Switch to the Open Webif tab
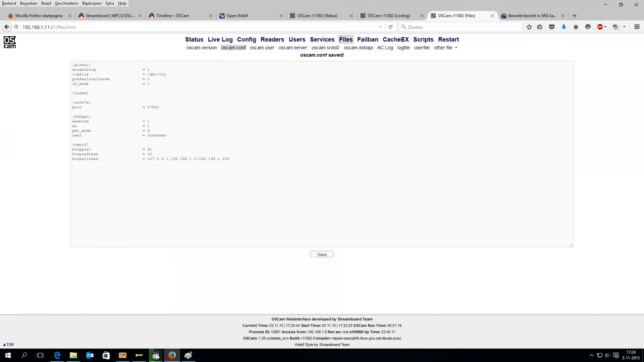The image size is (644, 362). [x=252, y=16]
